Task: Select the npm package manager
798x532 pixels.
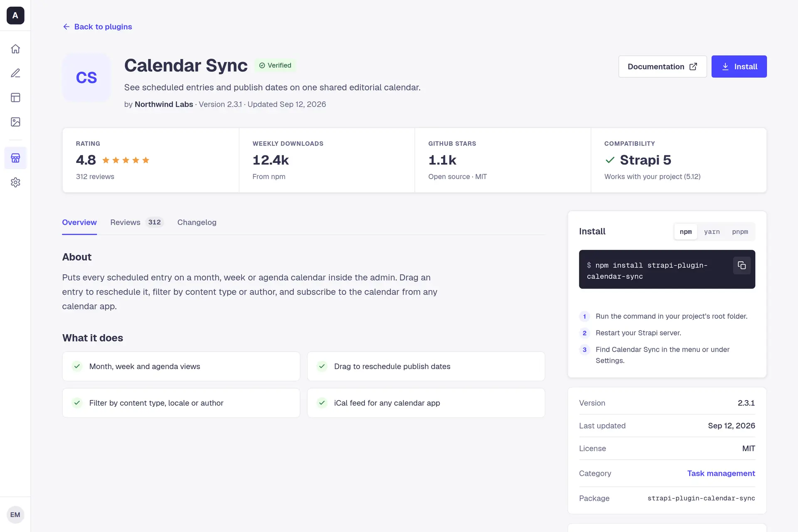Action: coord(686,232)
